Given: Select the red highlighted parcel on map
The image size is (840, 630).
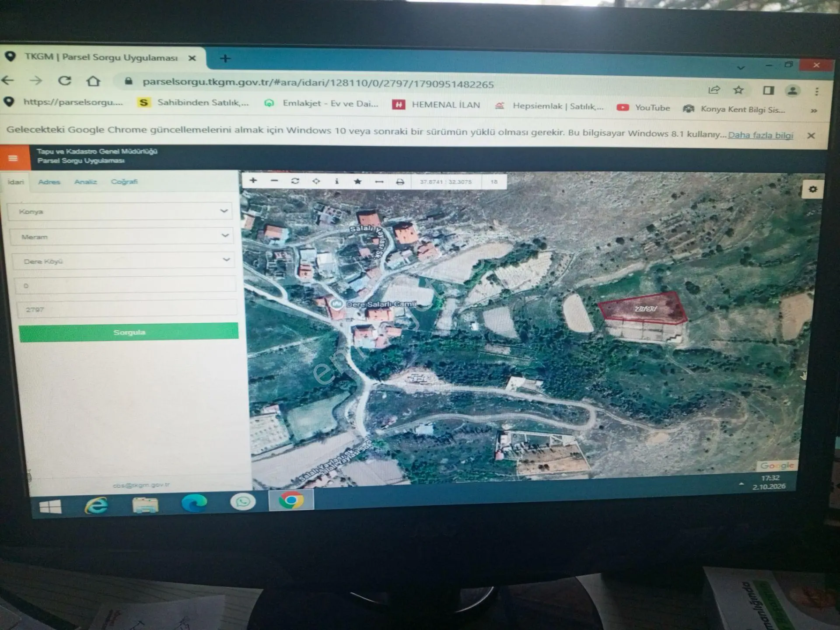Looking at the screenshot, I should (x=643, y=308).
